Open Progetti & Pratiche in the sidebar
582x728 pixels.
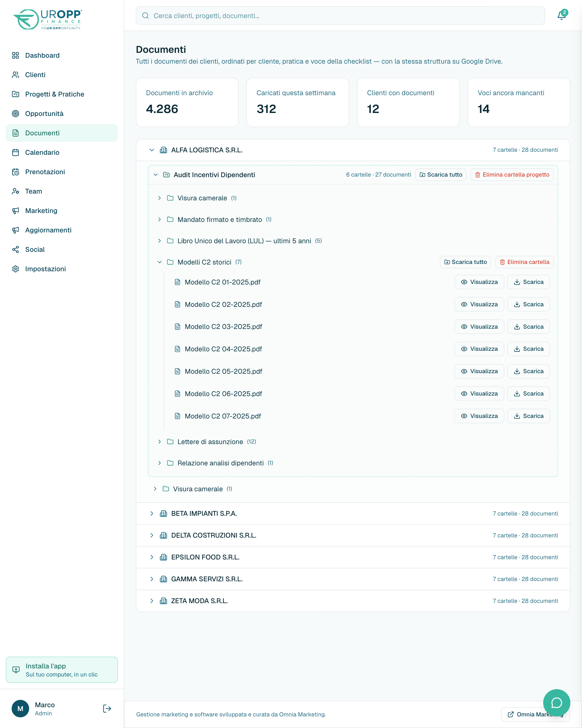click(x=62, y=94)
